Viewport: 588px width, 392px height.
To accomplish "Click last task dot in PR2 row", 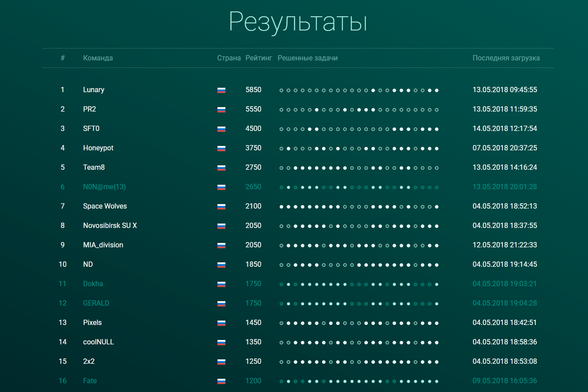I will (x=437, y=110).
